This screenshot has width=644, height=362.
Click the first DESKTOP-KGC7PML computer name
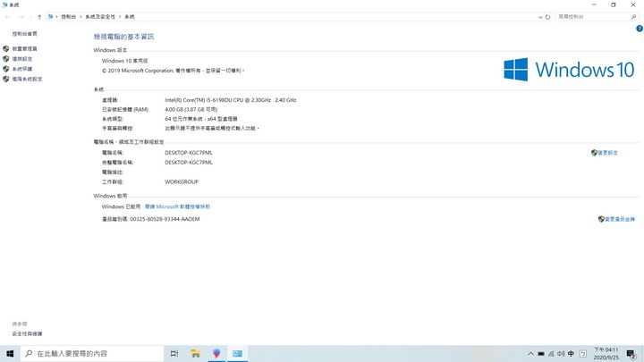click(x=189, y=153)
